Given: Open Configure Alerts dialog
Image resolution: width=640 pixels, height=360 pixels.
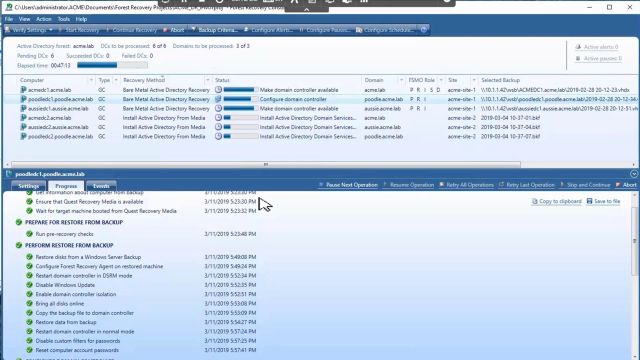Looking at the screenshot, I should [x=269, y=30].
